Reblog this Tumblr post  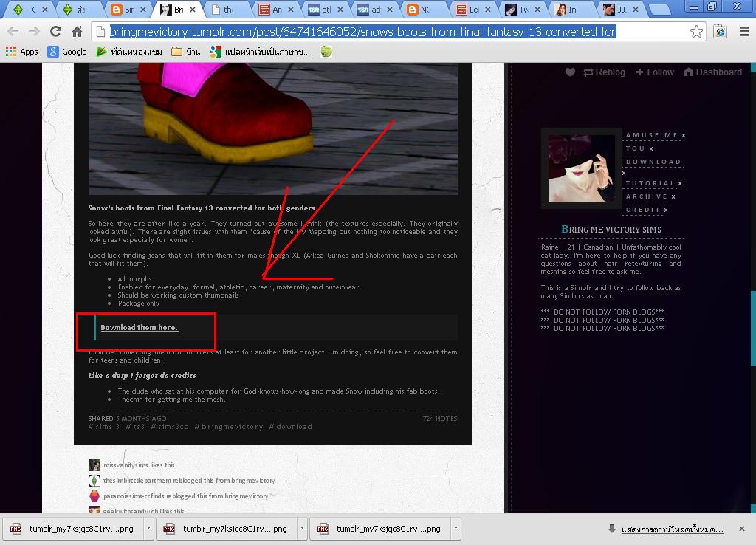[x=604, y=72]
